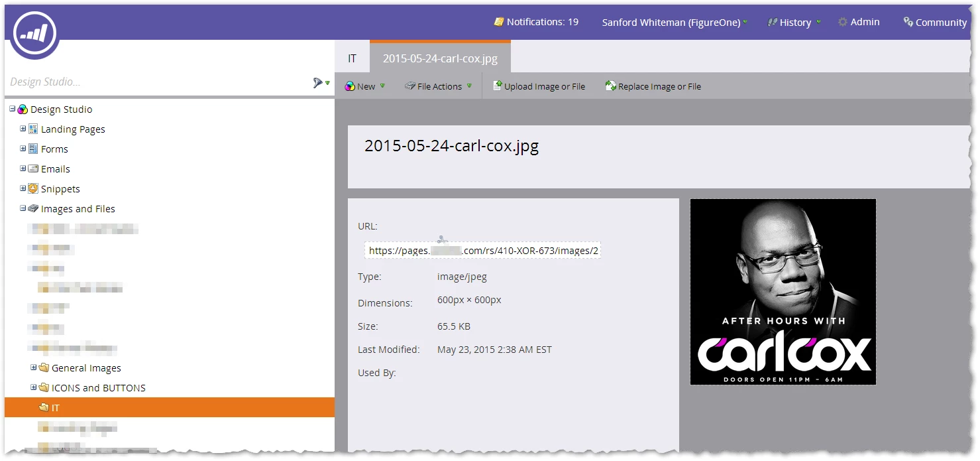The image size is (980, 461).
Task: Click the New toolbar button
Action: 366,86
